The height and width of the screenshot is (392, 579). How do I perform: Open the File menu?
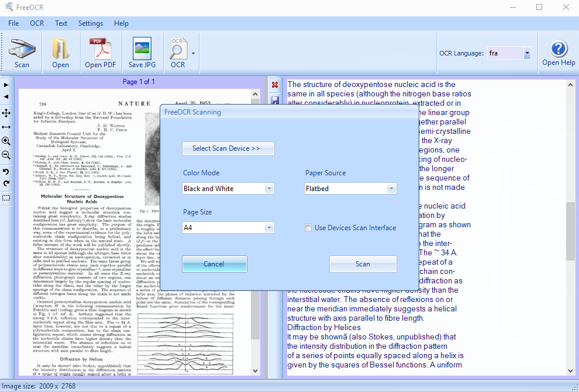point(13,23)
